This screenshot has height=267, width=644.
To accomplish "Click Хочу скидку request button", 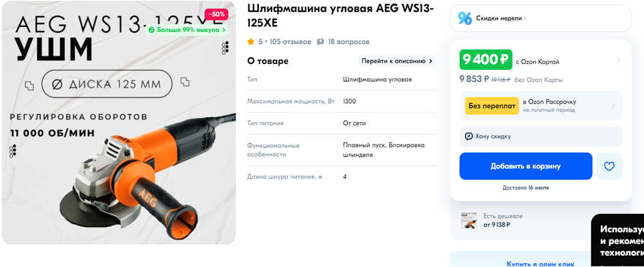I will click(541, 136).
